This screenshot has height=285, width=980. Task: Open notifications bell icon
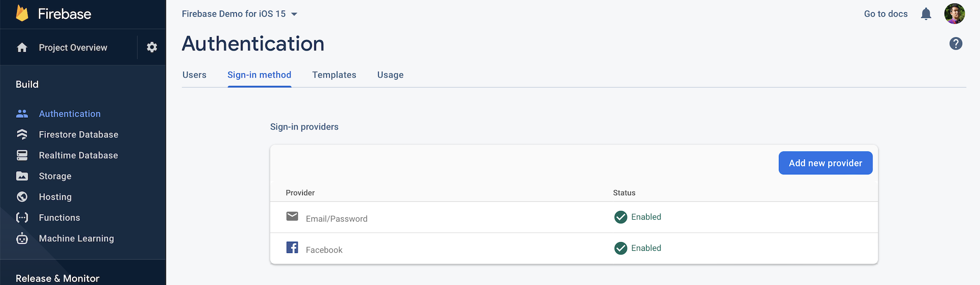pos(926,14)
